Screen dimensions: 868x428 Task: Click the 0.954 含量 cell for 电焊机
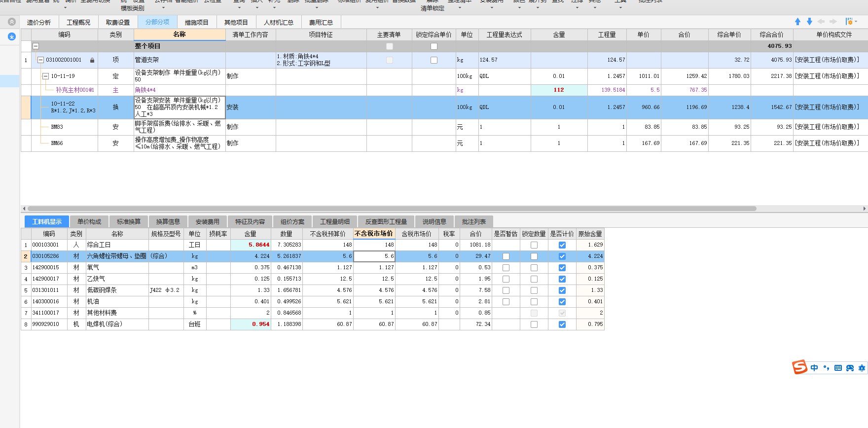(x=251, y=324)
